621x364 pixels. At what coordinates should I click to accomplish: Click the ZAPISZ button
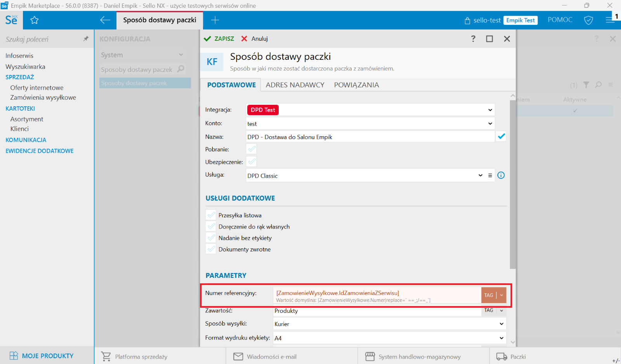pyautogui.click(x=219, y=39)
